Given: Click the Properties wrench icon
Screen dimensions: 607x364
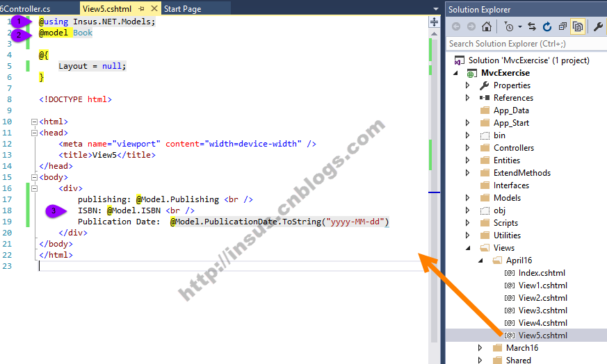Looking at the screenshot, I should pos(598,26).
